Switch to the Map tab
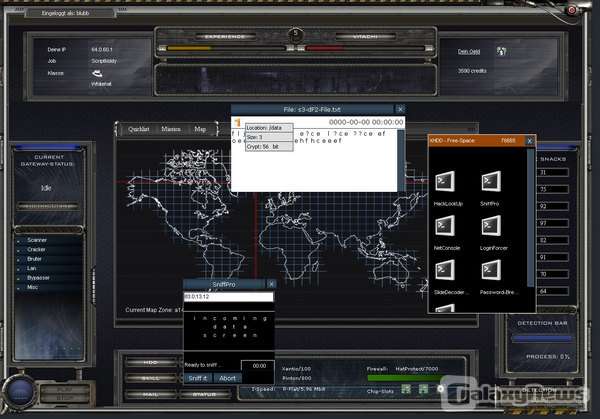 pyautogui.click(x=200, y=129)
